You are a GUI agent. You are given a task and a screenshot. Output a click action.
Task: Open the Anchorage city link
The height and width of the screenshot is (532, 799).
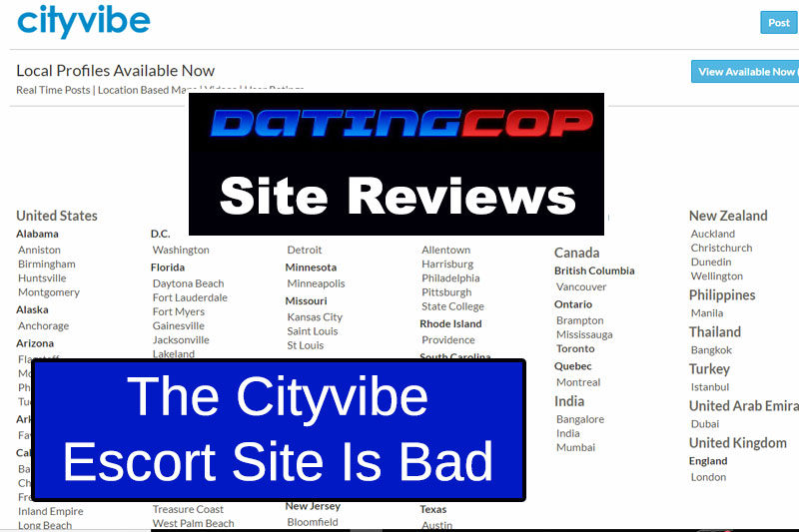43,325
